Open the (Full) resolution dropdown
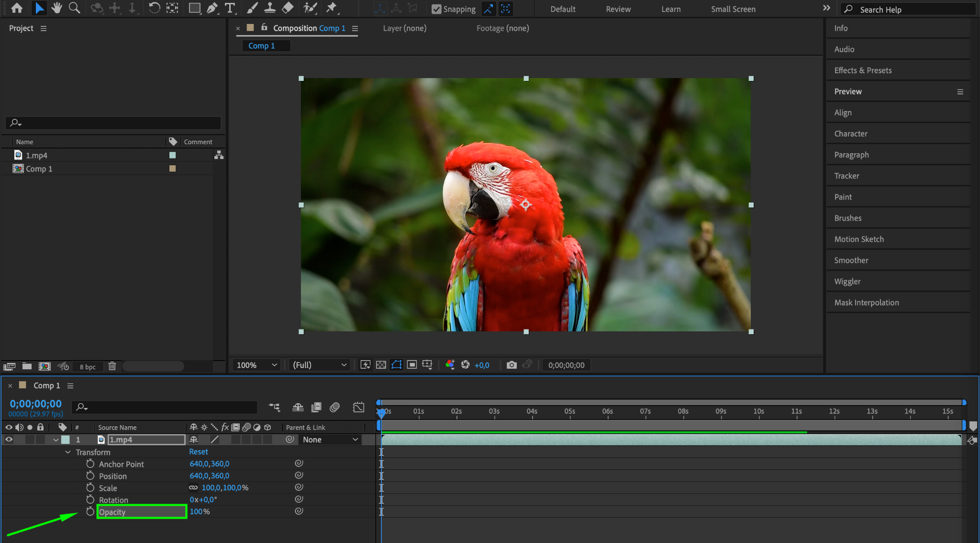 coord(319,365)
